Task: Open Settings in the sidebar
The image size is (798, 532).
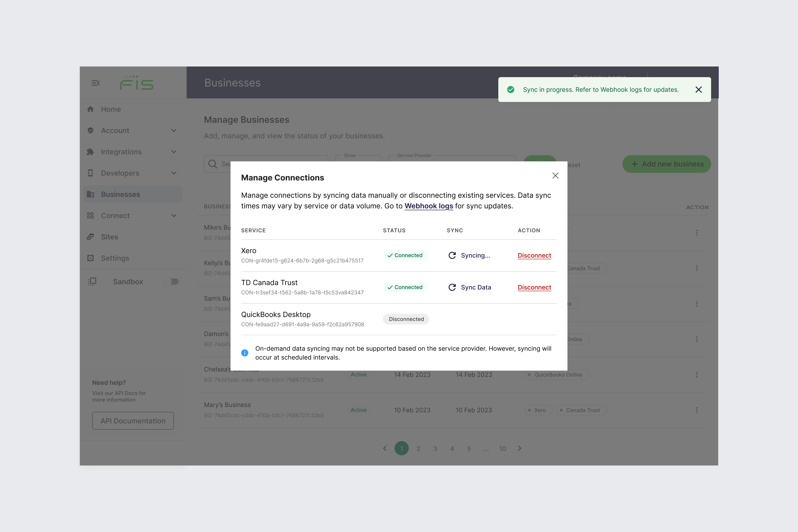Action: (x=115, y=258)
